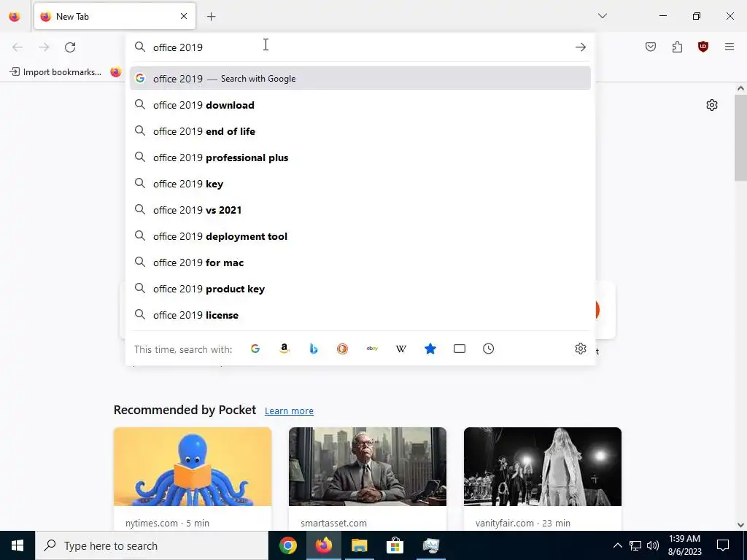The image size is (747, 560).
Task: Save page to Pocket icon
Action: click(651, 47)
